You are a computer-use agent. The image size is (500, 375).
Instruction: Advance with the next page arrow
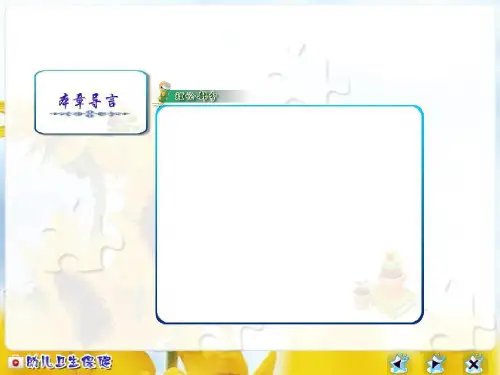[x=436, y=363]
